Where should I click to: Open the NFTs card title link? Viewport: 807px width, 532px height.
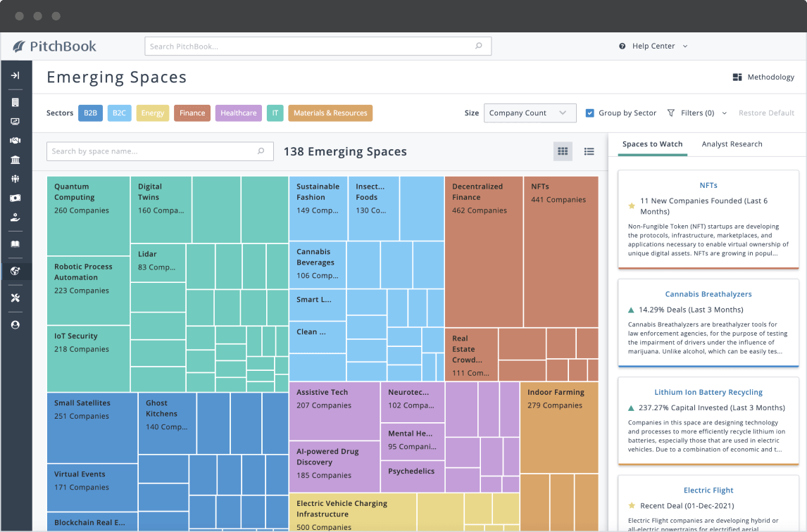coord(708,185)
